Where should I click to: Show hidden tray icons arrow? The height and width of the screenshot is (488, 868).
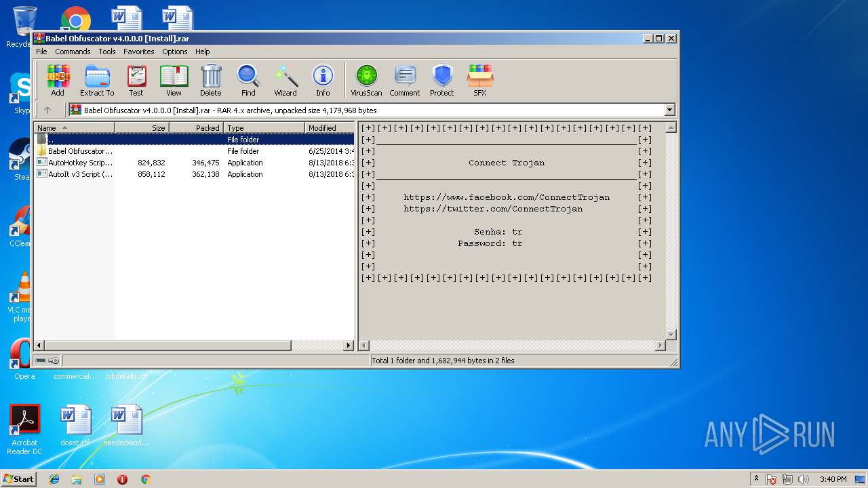pyautogui.click(x=756, y=479)
